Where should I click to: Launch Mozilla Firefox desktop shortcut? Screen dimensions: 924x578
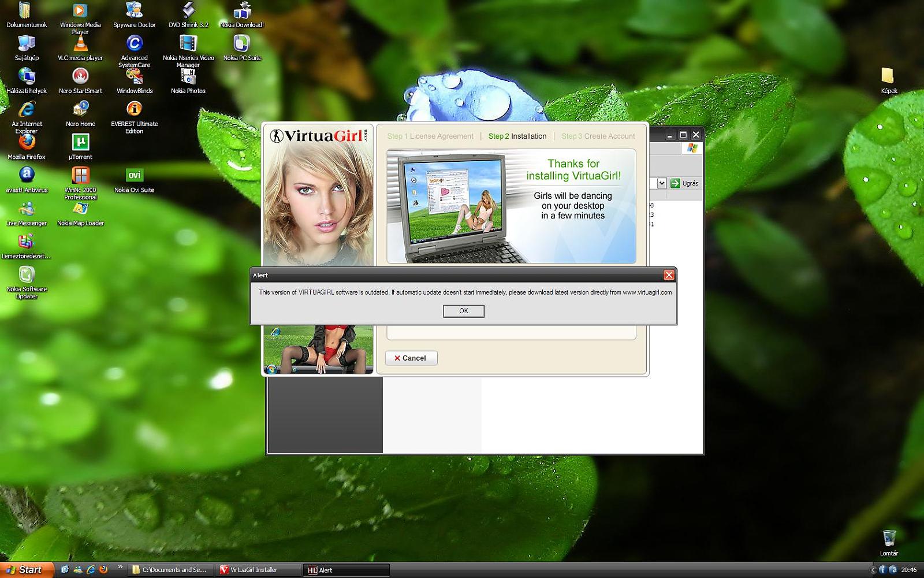pos(27,147)
